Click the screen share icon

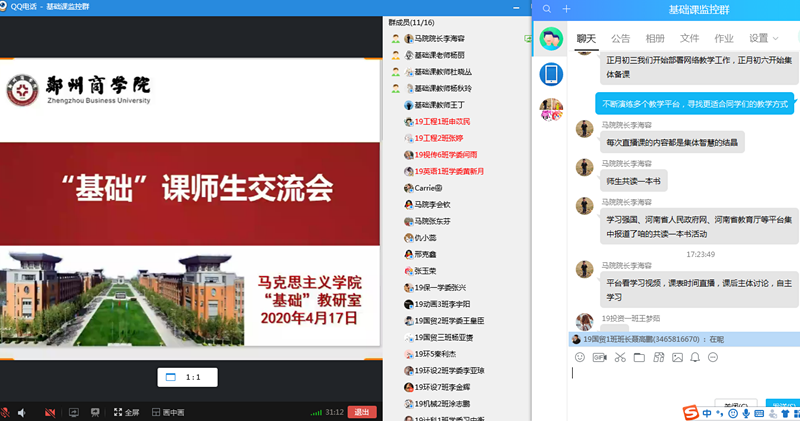point(73,412)
